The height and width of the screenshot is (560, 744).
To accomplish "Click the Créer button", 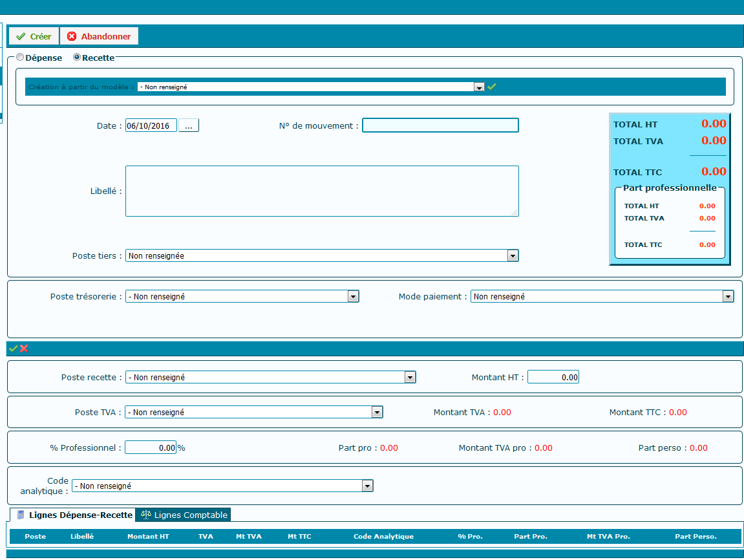I will click(34, 36).
